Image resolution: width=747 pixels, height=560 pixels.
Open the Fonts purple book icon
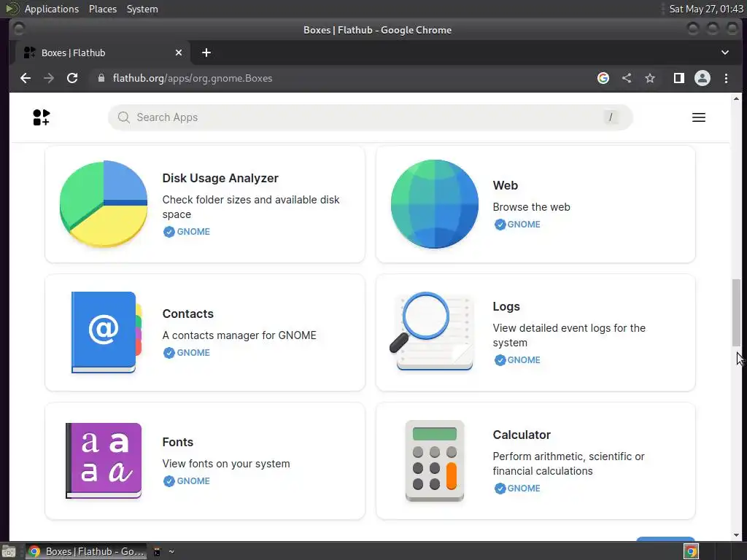coord(104,461)
